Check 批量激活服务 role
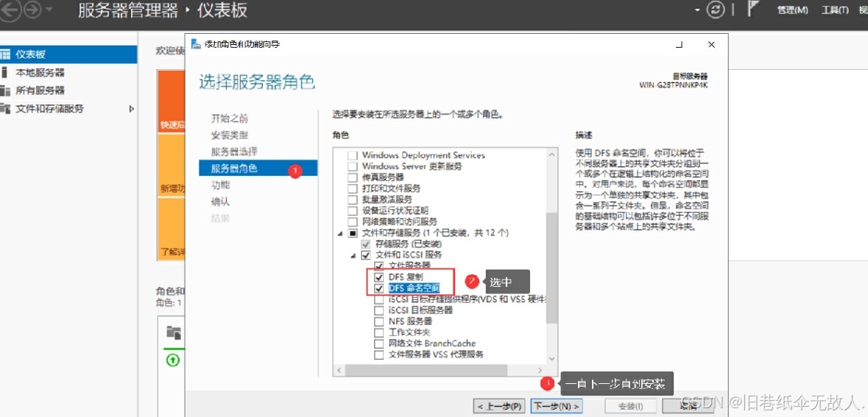 [352, 199]
